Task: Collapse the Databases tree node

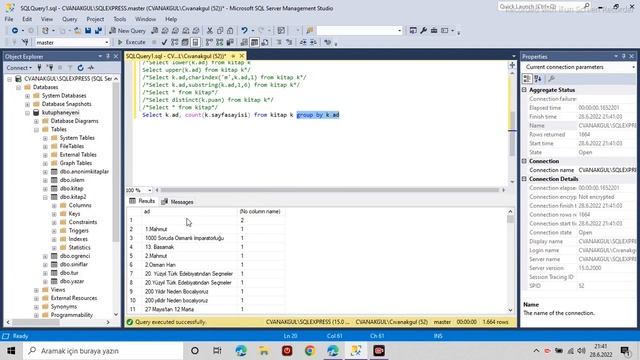Action: (18, 87)
